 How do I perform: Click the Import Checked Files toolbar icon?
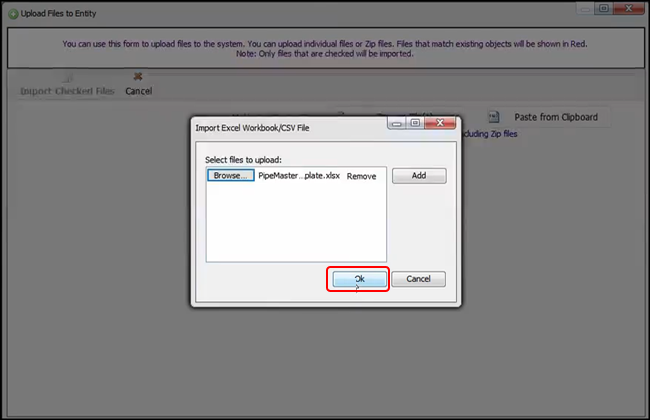tap(67, 76)
